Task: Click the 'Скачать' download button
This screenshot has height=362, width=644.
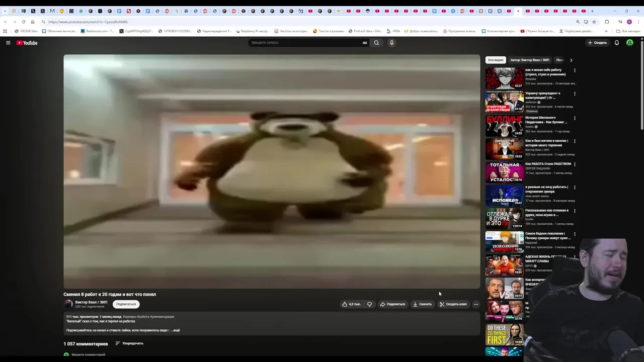Action: click(x=422, y=304)
